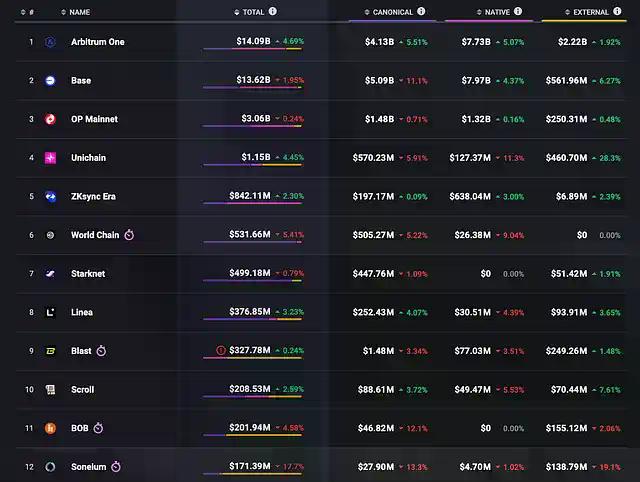Click the $138.79M external value for Soneium

click(566, 467)
